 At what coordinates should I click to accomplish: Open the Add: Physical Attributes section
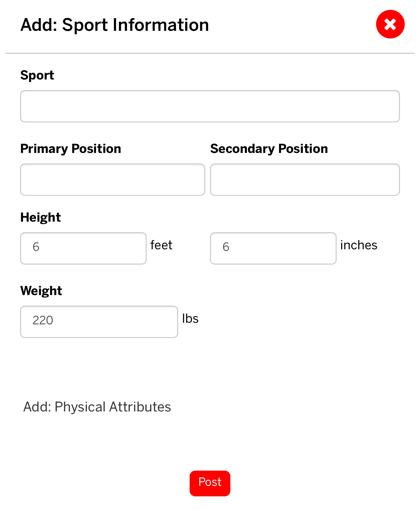point(97,407)
